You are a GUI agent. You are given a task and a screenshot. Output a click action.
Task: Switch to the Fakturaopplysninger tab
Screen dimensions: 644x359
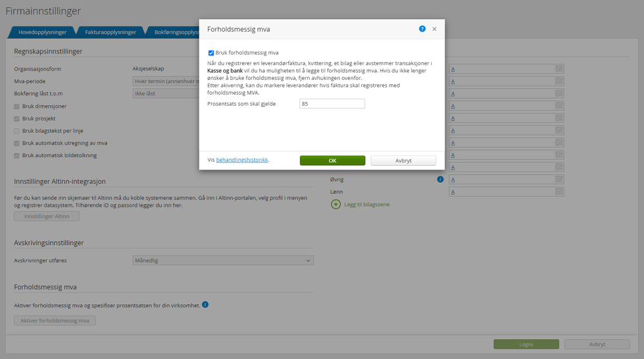click(x=110, y=32)
